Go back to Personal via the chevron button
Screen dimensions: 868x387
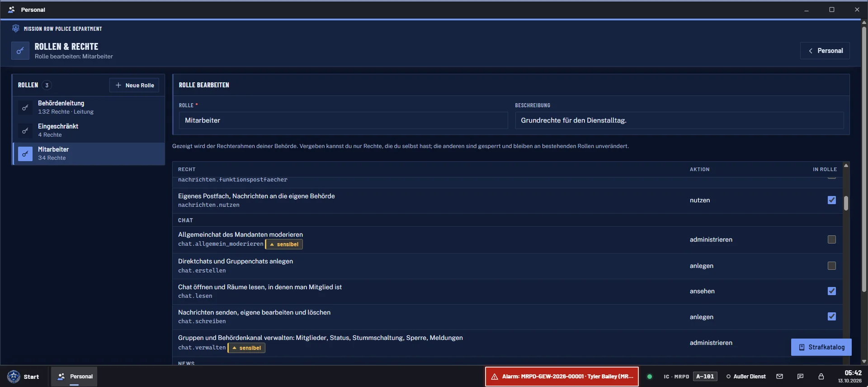pyautogui.click(x=825, y=51)
